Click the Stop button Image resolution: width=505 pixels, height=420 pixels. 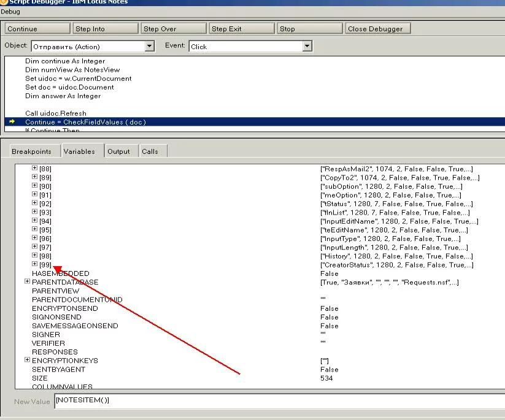[x=309, y=29]
